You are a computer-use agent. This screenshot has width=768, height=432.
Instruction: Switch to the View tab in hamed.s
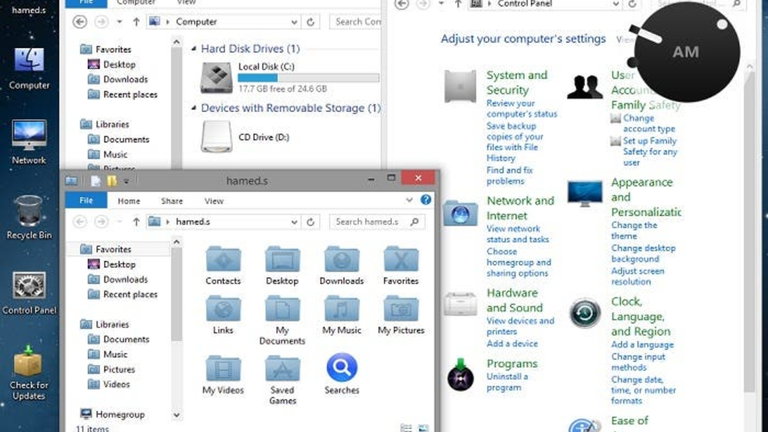point(214,201)
